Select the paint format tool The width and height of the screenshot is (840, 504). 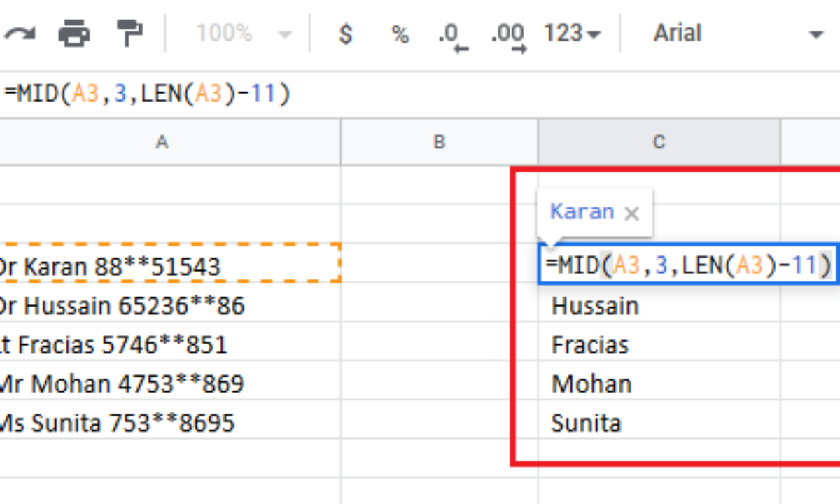click(129, 33)
